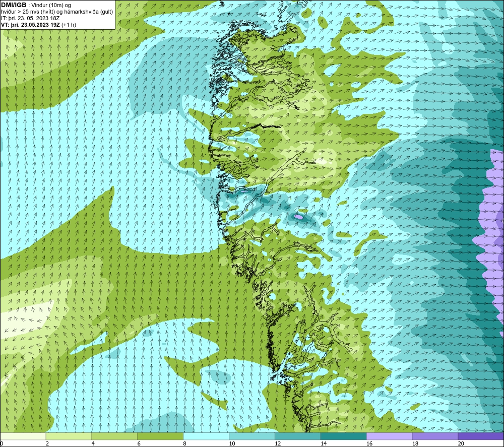504x447 pixels.
Task: Click the 8–10 m/s pale cyan legend swatch
Action: click(x=206, y=436)
